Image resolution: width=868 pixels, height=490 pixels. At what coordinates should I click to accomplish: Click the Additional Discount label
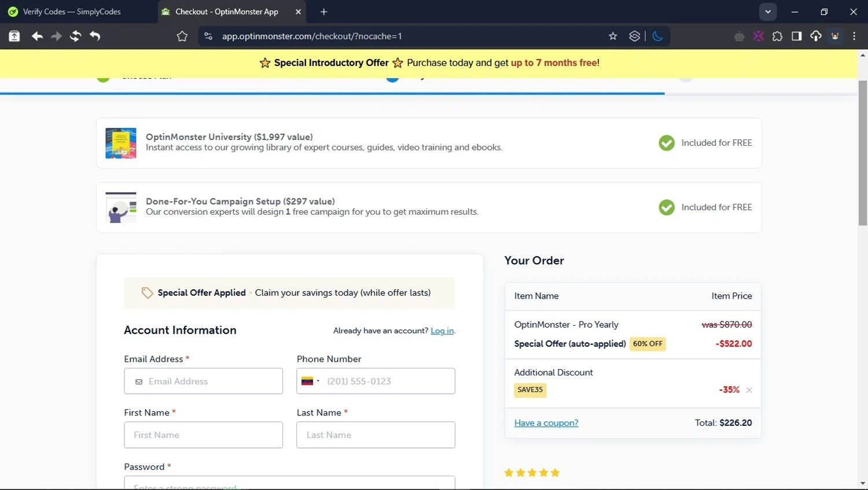point(554,373)
